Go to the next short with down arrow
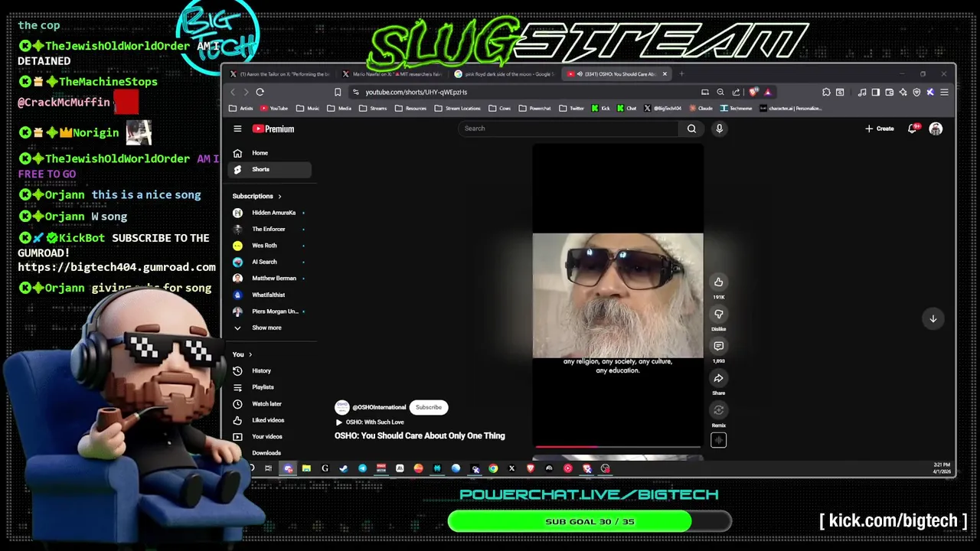The image size is (980, 551). tap(933, 318)
